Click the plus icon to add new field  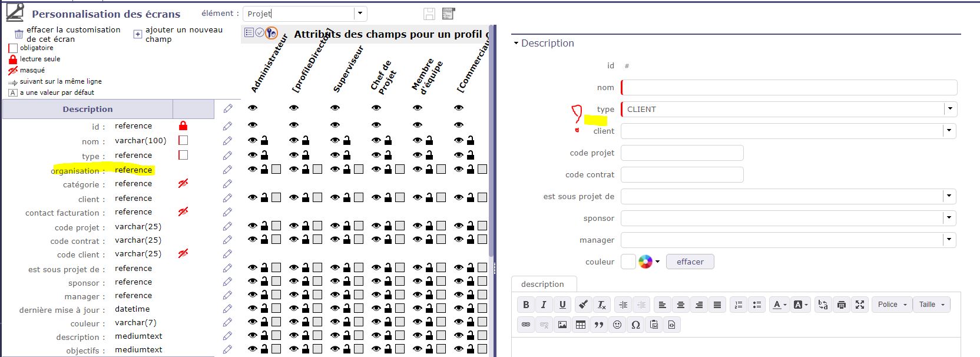click(x=137, y=34)
